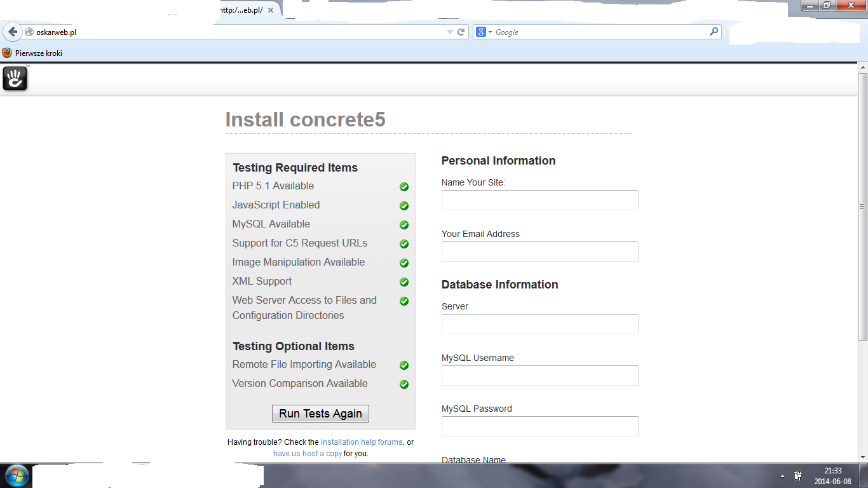This screenshot has width=868, height=488.
Task: Go back with the browser back arrow
Action: point(13,32)
